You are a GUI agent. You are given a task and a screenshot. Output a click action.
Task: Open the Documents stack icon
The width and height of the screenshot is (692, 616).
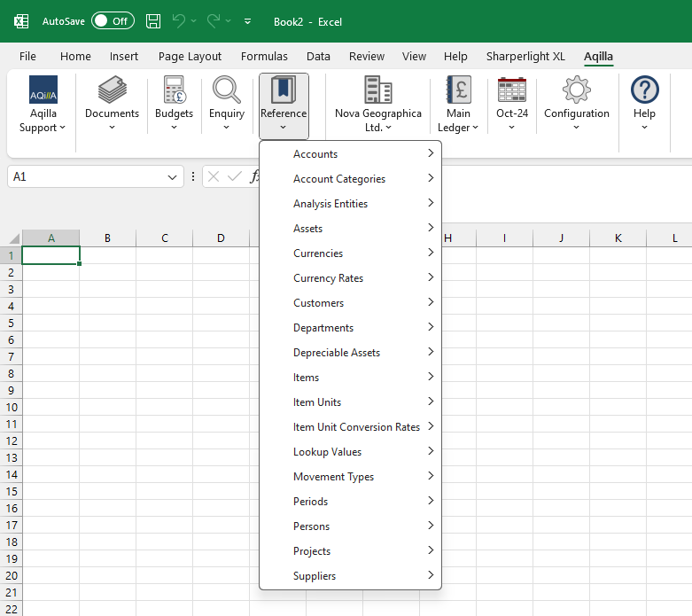(x=112, y=90)
